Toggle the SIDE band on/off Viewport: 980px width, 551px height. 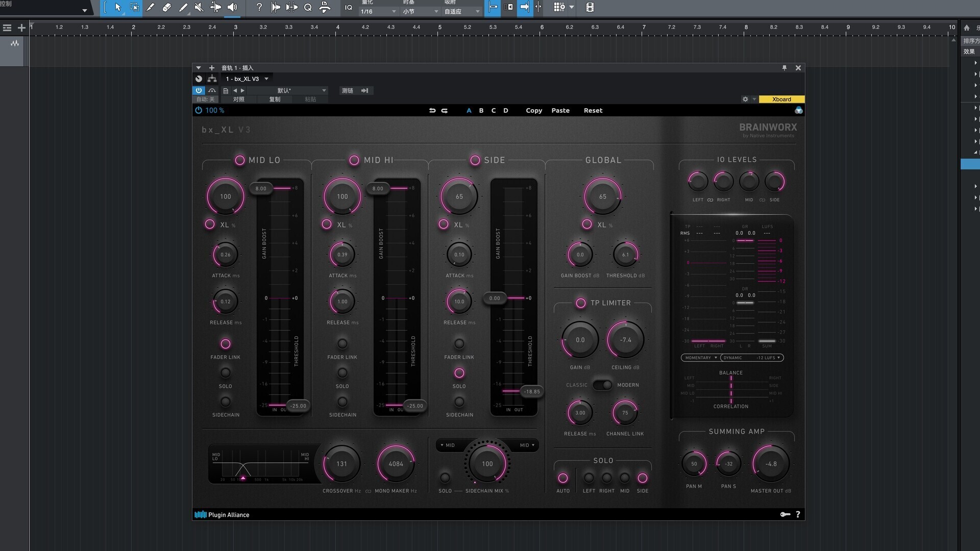click(475, 160)
